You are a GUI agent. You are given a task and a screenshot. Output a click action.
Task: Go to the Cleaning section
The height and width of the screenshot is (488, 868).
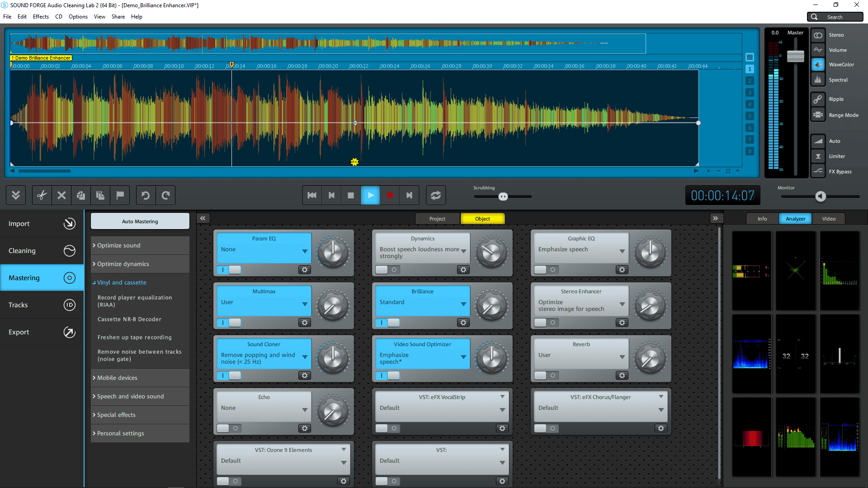[x=42, y=251]
